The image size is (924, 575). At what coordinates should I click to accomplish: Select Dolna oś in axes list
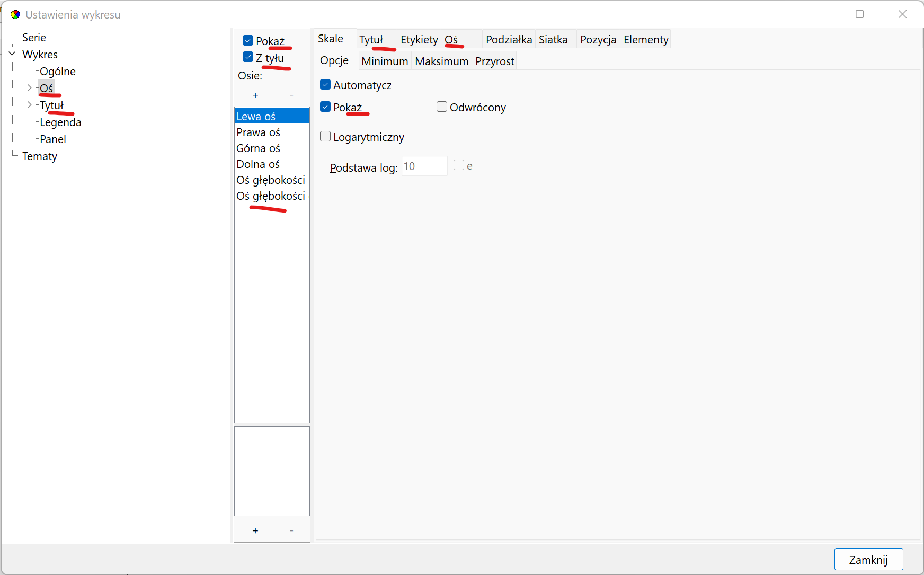pyautogui.click(x=272, y=164)
